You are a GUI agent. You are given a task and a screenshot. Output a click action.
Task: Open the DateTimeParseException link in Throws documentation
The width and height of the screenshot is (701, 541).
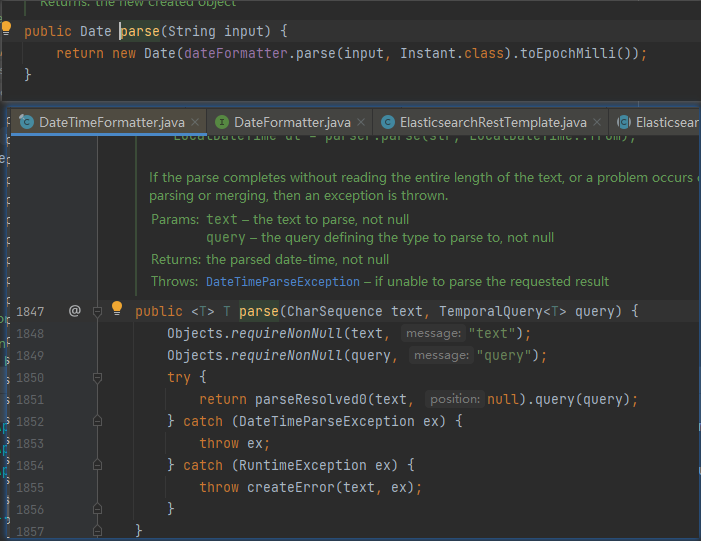pos(281,281)
